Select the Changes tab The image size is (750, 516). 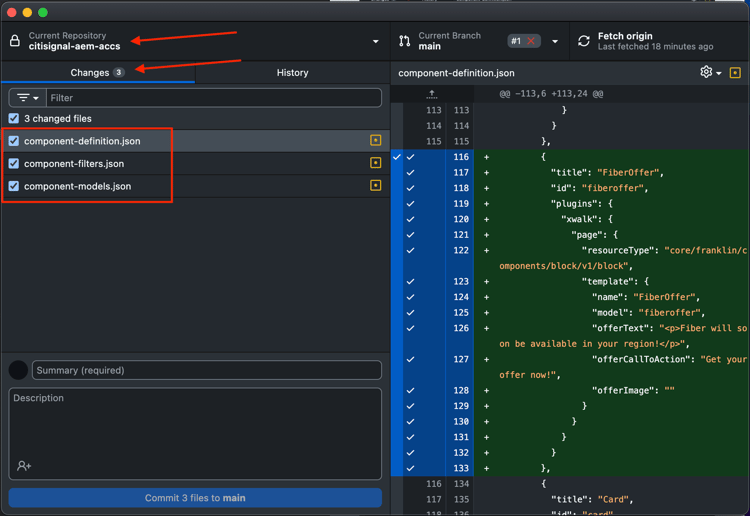98,73
